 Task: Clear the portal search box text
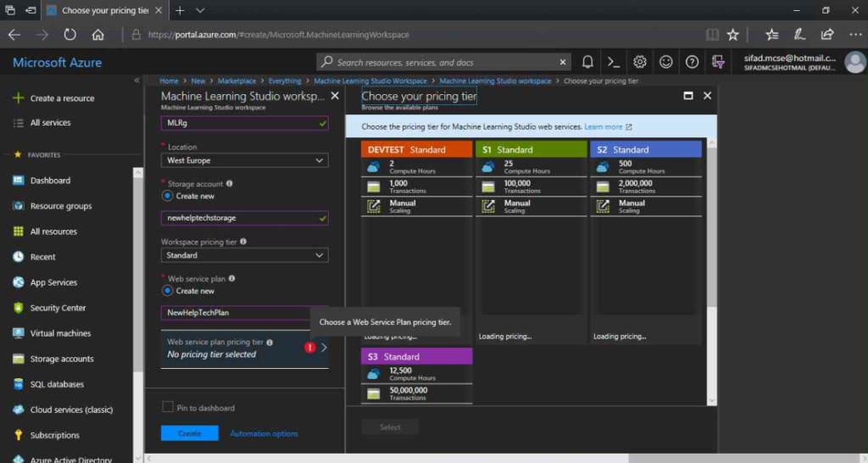pos(563,62)
